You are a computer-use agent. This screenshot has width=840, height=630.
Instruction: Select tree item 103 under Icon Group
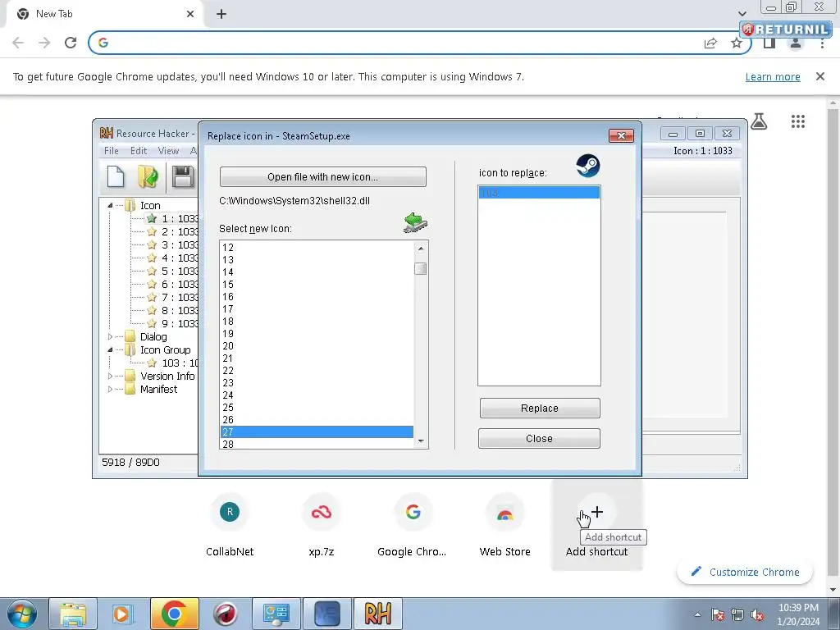coord(172,363)
